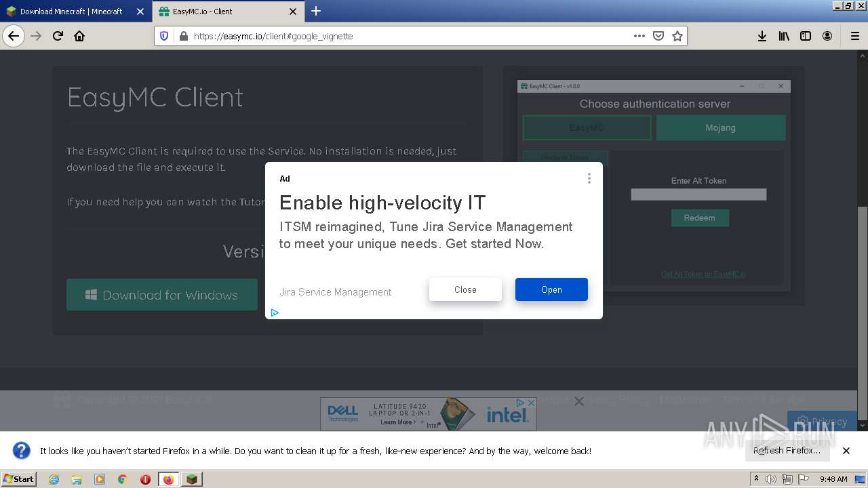Click Download for Windows button
This screenshot has height=488, width=868.
(x=162, y=295)
